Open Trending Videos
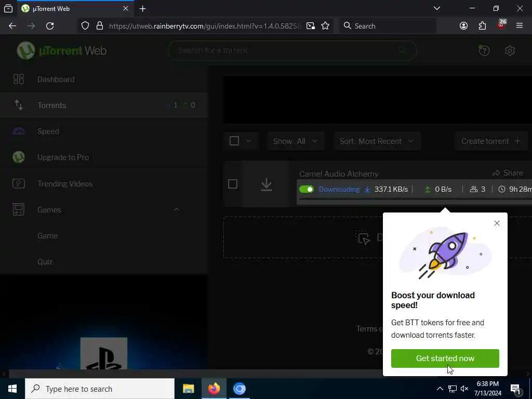The image size is (532, 399). tap(65, 183)
